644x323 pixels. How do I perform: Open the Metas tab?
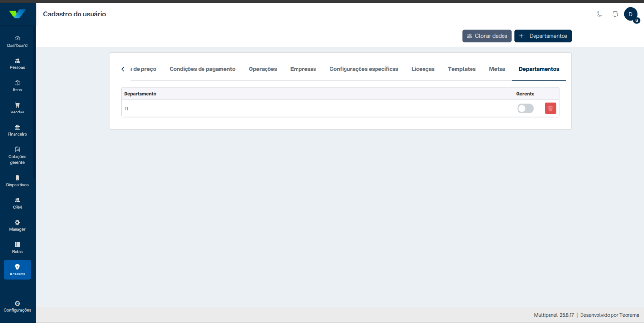point(497,69)
